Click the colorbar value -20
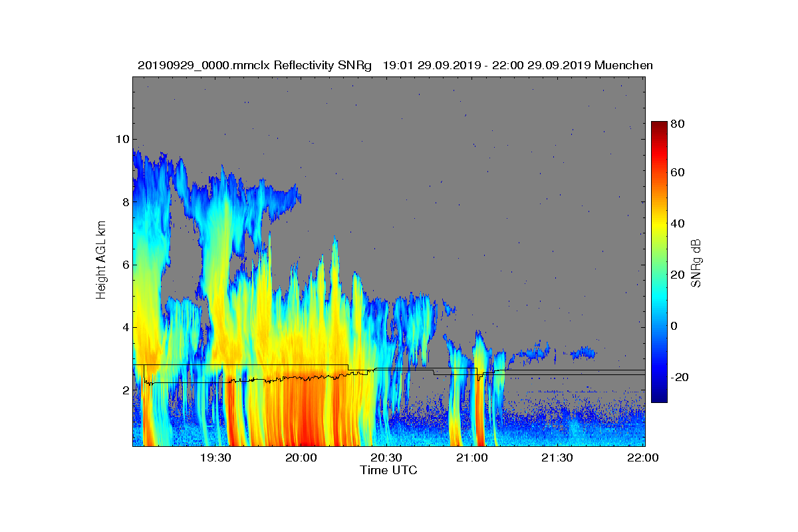 [680, 377]
